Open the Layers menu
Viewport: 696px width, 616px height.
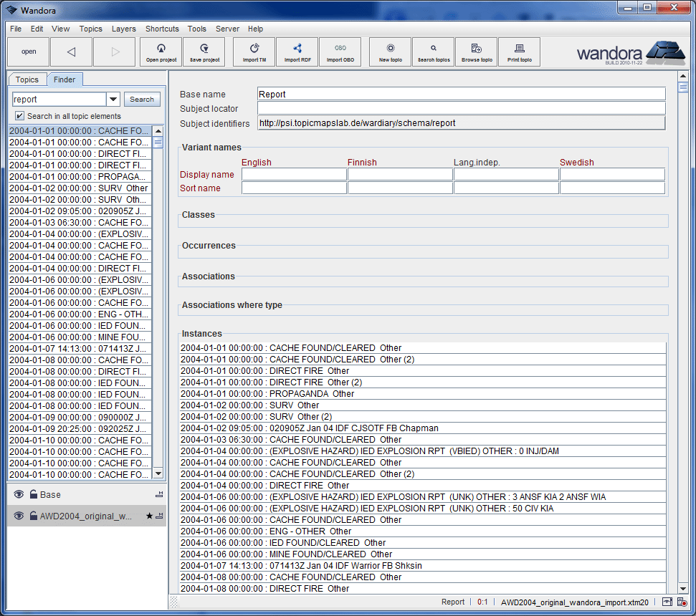[123, 29]
